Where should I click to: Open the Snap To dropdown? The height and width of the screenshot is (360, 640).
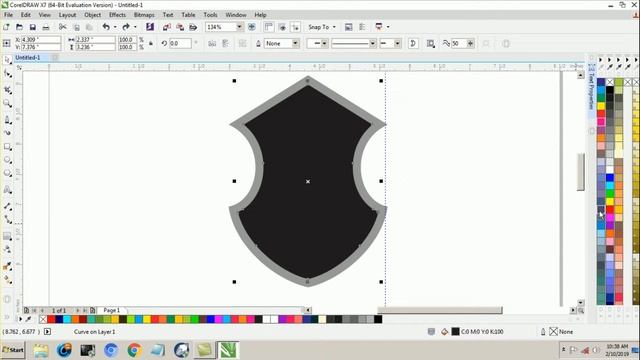coord(322,27)
